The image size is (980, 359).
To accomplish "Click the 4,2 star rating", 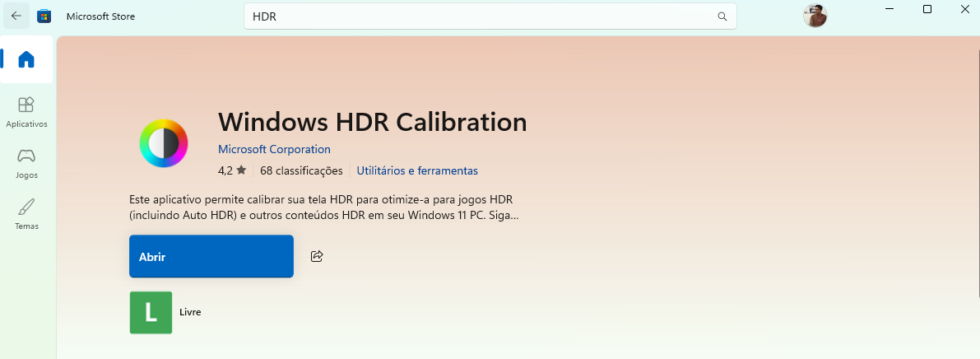I will pyautogui.click(x=232, y=170).
